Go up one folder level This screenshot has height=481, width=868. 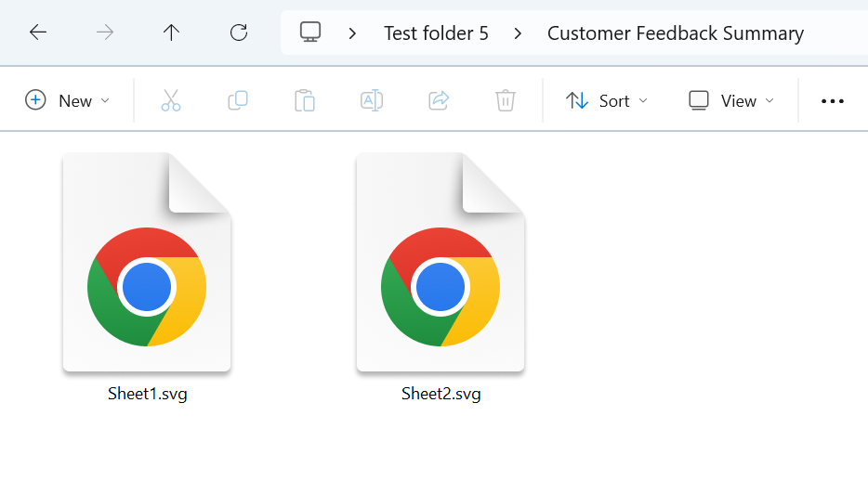[171, 32]
